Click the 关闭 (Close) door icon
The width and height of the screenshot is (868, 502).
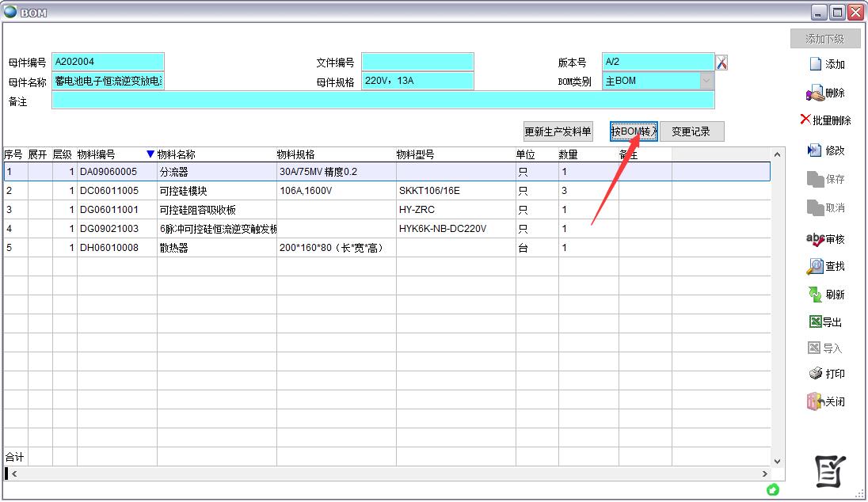[825, 401]
